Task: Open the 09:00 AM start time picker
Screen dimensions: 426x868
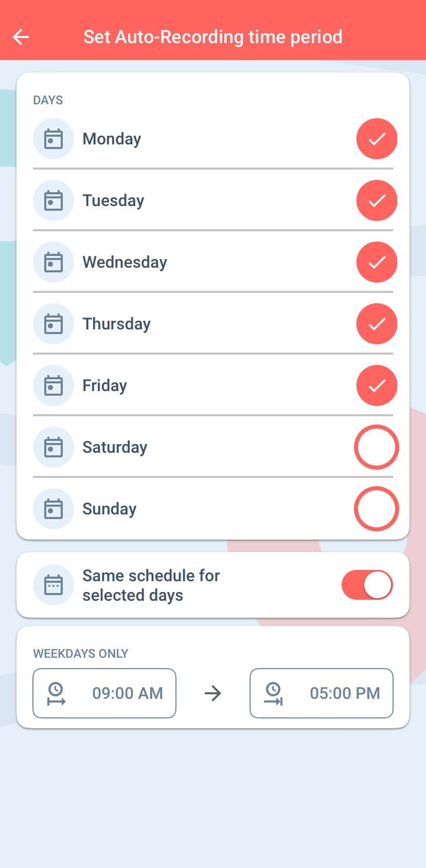Action: tap(127, 693)
